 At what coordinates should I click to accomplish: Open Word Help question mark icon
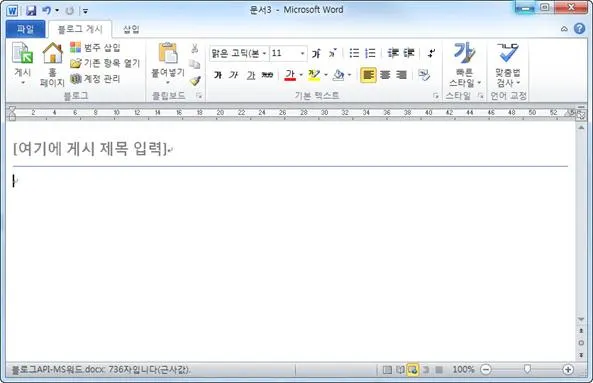click(x=579, y=28)
